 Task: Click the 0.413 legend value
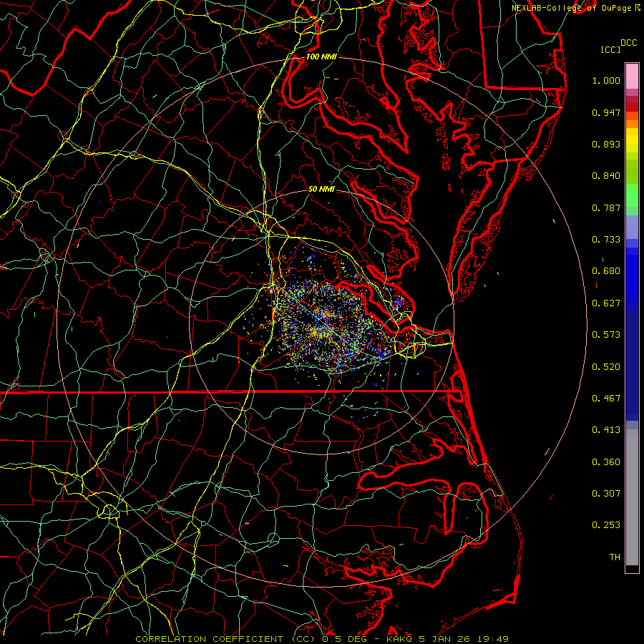click(x=606, y=430)
